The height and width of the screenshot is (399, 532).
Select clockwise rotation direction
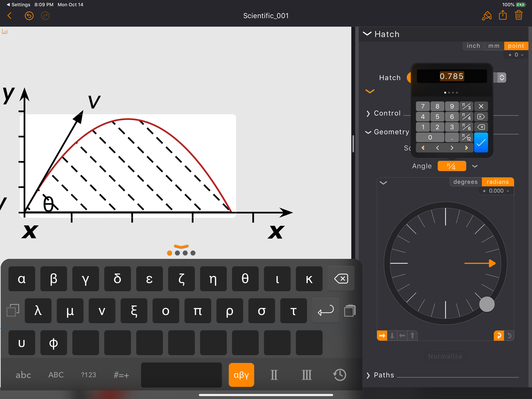(x=499, y=335)
